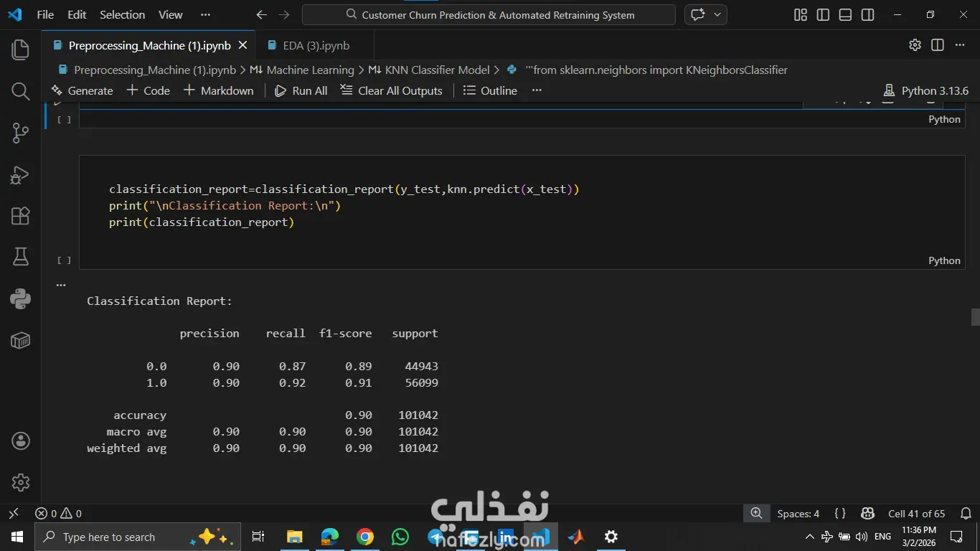This screenshot has width=980, height=551.
Task: Open the Run and Debug view
Action: click(20, 174)
